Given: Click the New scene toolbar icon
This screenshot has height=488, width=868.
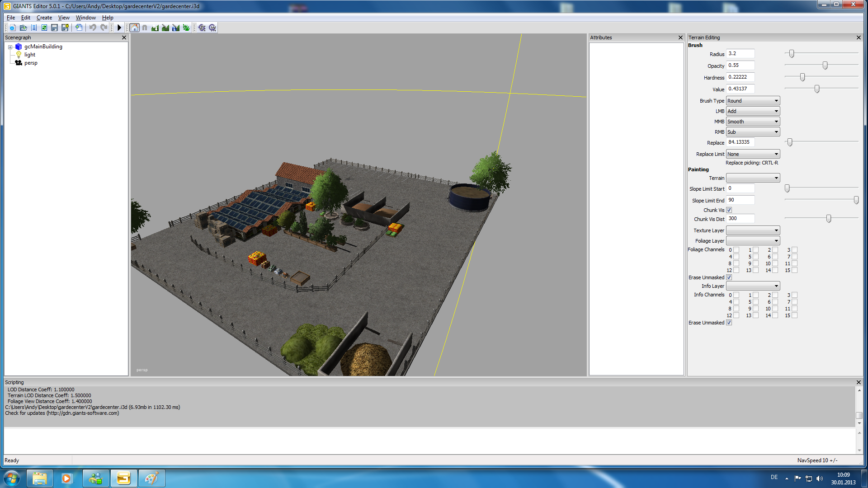Looking at the screenshot, I should [x=13, y=28].
